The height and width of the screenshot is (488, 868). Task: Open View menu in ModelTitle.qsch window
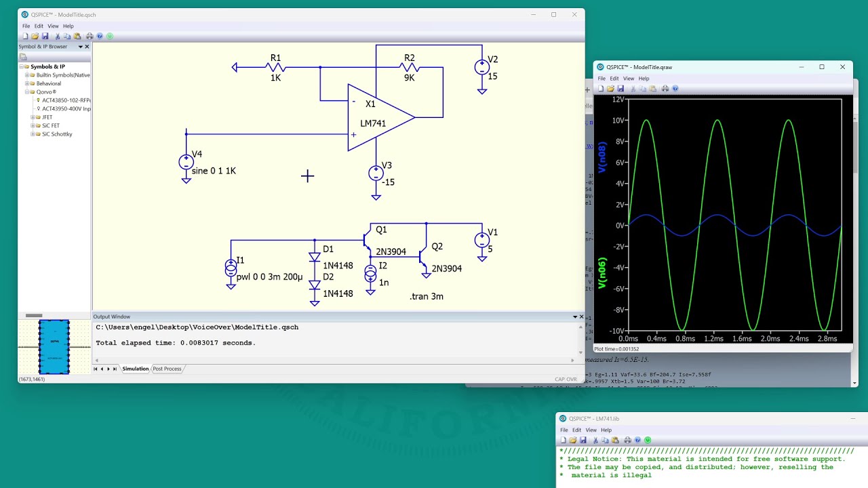coord(53,26)
